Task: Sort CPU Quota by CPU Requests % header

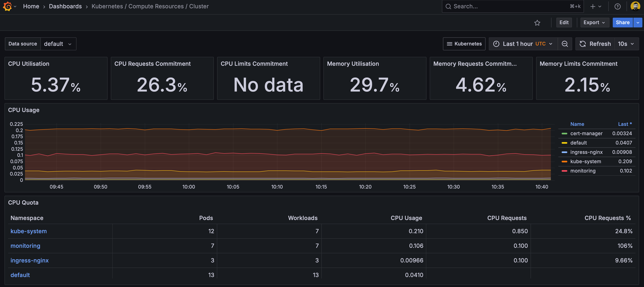Action: tap(608, 218)
